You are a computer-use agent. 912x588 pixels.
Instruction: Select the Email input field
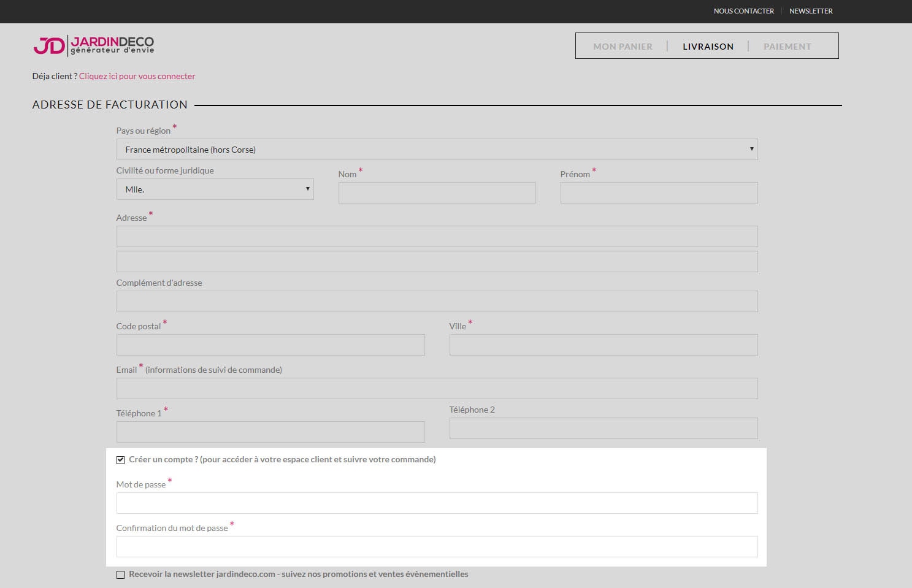pyautogui.click(x=437, y=389)
